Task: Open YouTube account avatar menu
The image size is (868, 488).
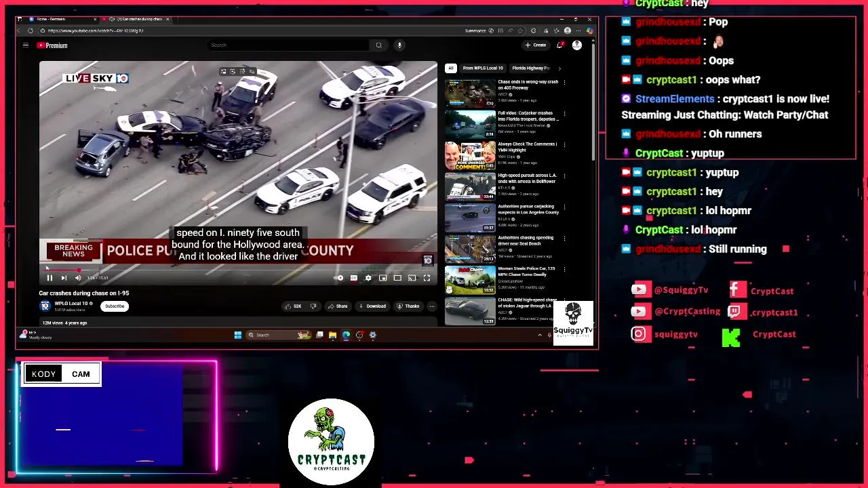Action: tap(577, 45)
